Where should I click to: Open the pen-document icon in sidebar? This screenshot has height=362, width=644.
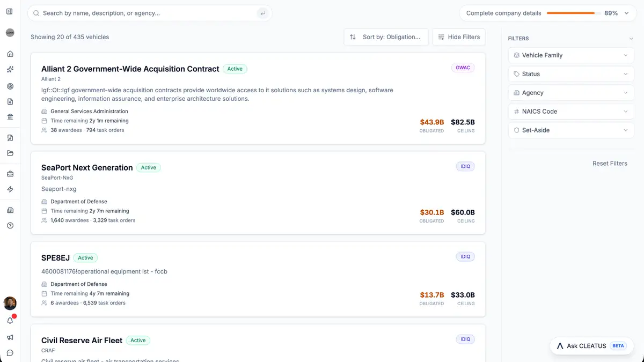[x=10, y=138]
